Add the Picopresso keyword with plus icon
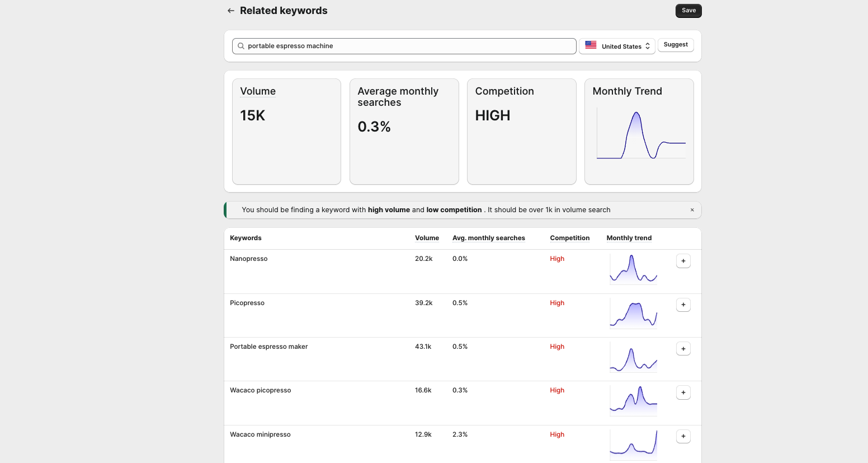Screen dimensions: 868x463 (683, 305)
